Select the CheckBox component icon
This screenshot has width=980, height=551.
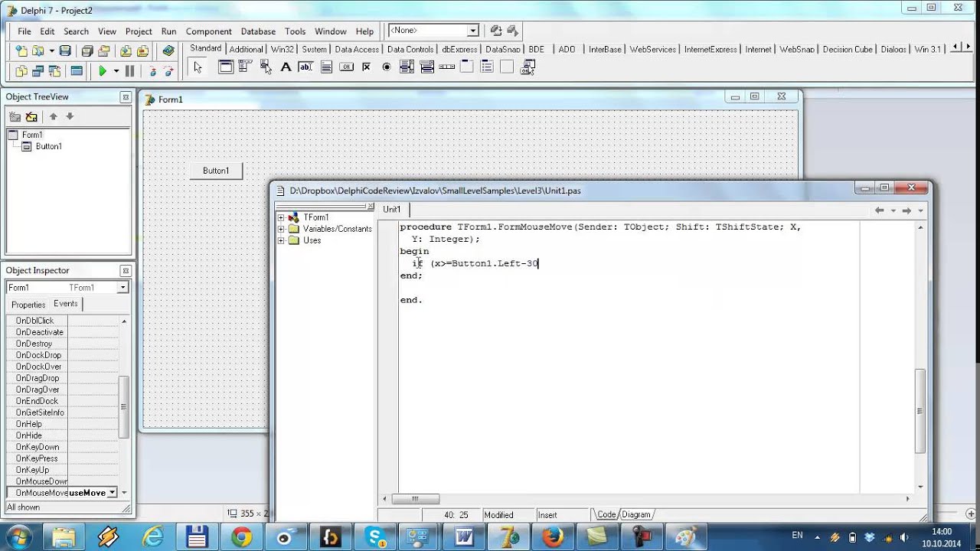pos(366,67)
